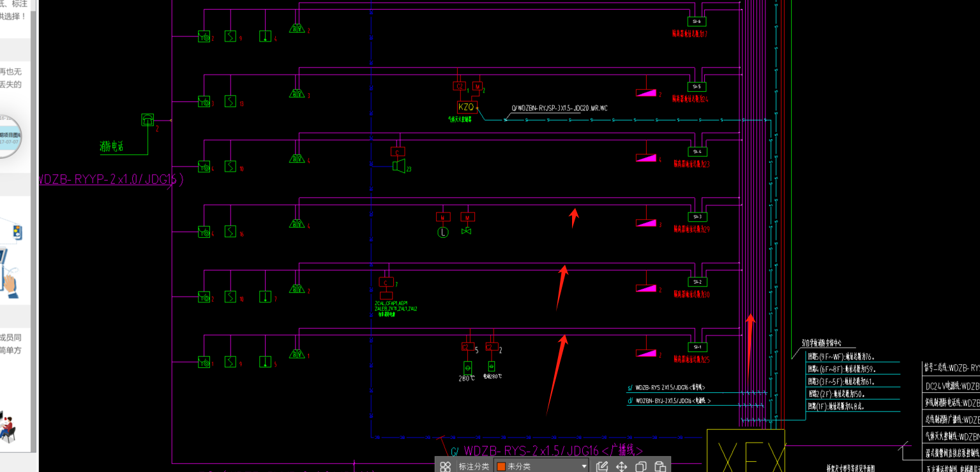The width and height of the screenshot is (980, 472).
Task: Select the 消防电话 text label
Action: coord(111,147)
